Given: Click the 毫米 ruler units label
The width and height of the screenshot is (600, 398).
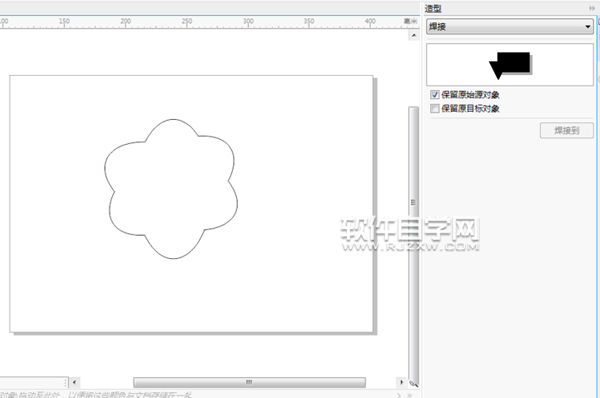Looking at the screenshot, I should coord(411,21).
